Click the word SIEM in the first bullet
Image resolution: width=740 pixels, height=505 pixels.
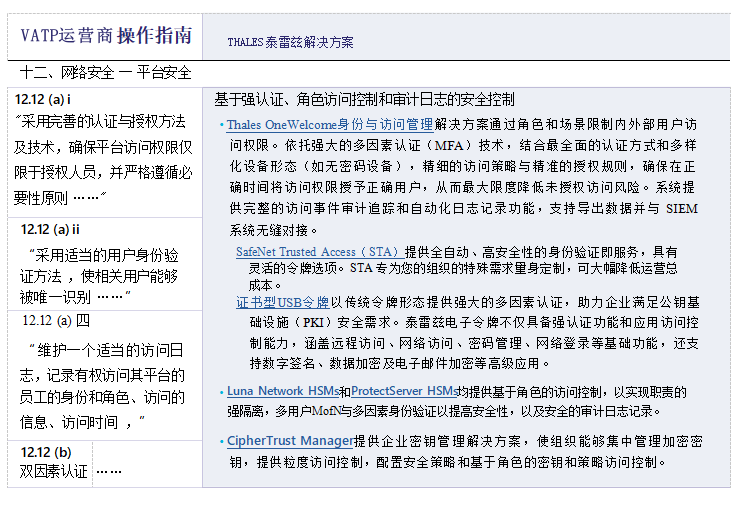[x=681, y=209]
